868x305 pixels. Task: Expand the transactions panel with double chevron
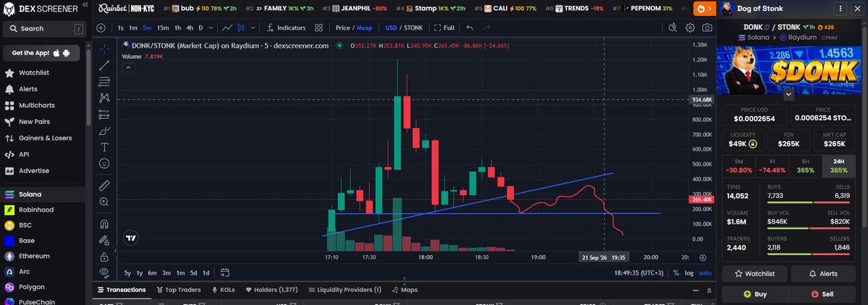pos(709,290)
